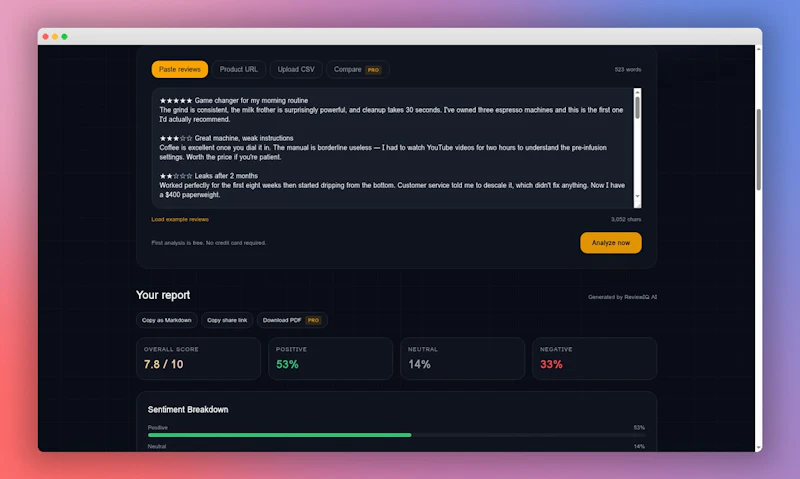Download PDF of the report
The image size is (800, 479).
(292, 320)
